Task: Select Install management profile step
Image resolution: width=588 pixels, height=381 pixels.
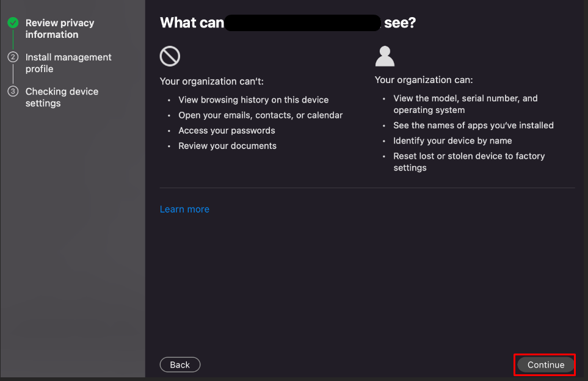Action: point(68,63)
